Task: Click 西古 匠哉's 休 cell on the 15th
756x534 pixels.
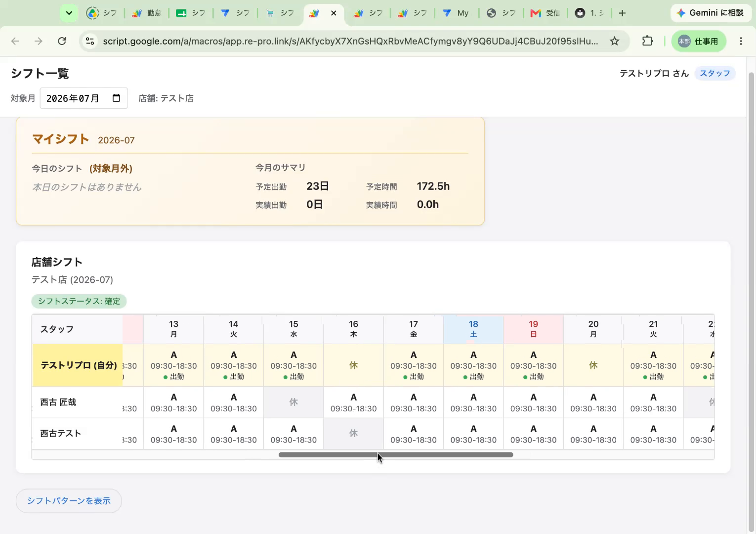Action: (x=294, y=402)
